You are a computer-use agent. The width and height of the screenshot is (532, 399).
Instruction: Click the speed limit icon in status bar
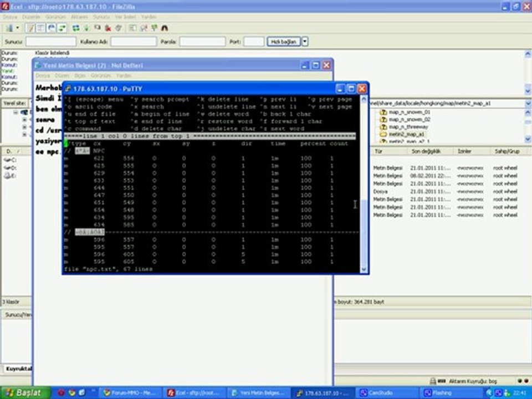pos(442,381)
